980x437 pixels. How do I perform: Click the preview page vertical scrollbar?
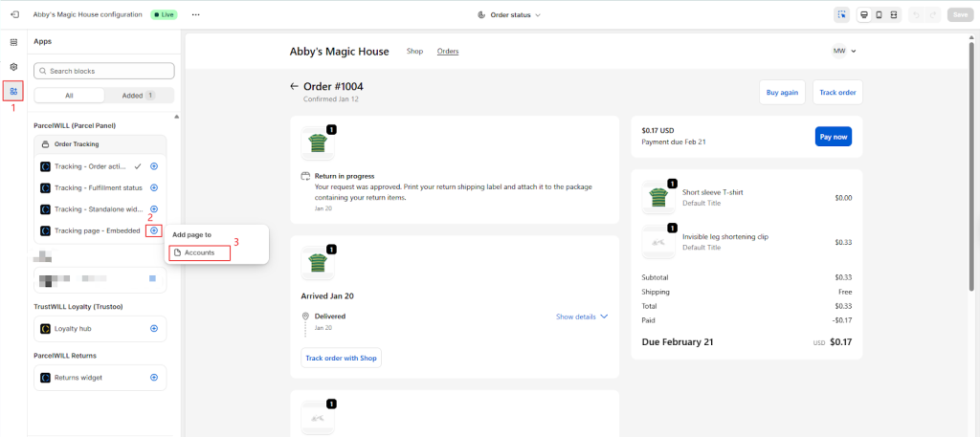pyautogui.click(x=971, y=165)
